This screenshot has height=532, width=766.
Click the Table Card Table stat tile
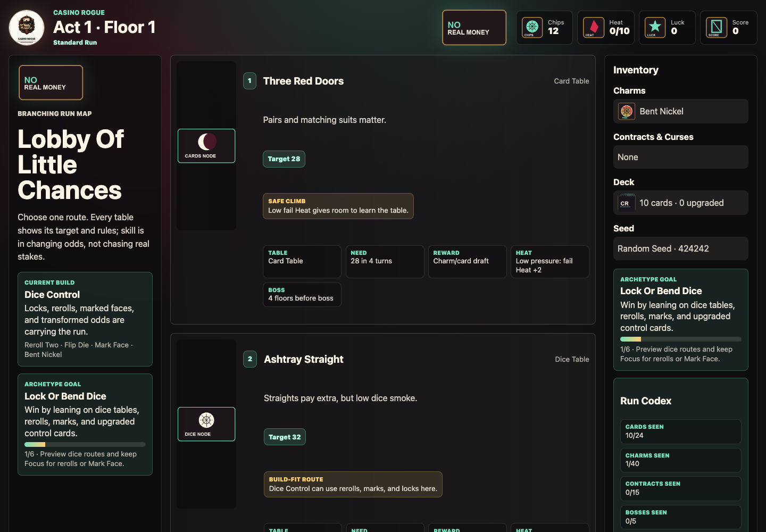(x=302, y=262)
